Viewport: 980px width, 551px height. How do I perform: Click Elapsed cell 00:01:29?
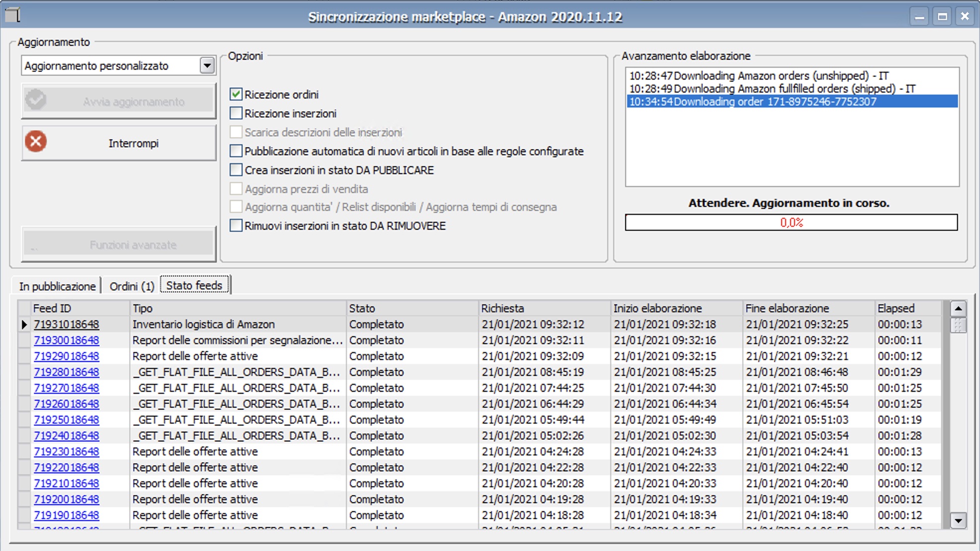pyautogui.click(x=908, y=372)
